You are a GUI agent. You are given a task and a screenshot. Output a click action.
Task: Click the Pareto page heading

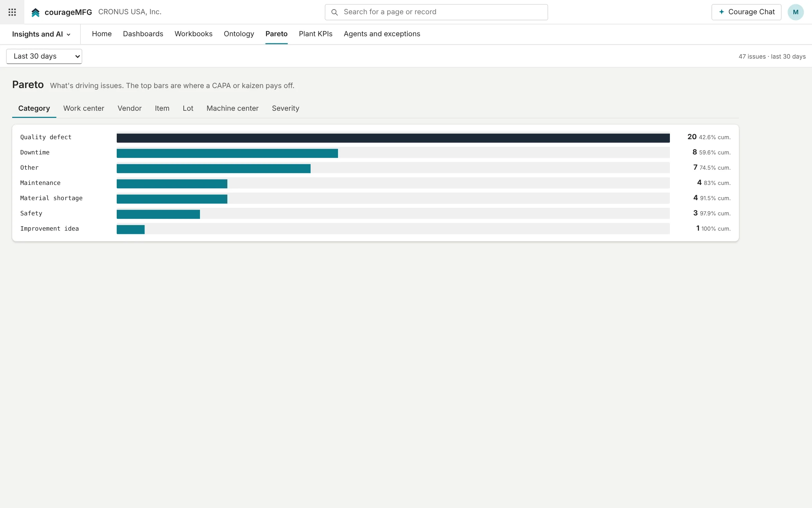pyautogui.click(x=28, y=85)
